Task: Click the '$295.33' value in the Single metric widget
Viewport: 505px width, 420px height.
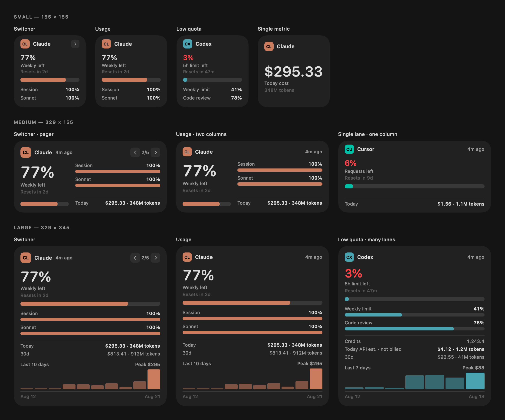Action: (x=293, y=72)
